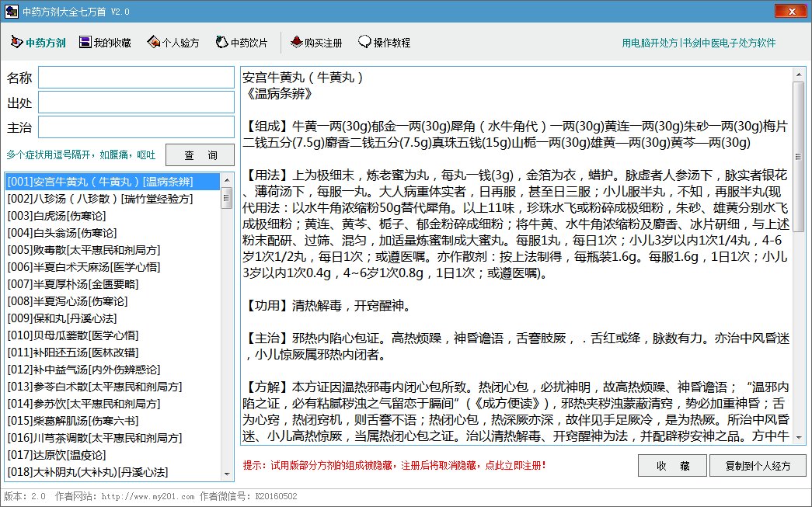Click the 名称 name input field

[136, 78]
